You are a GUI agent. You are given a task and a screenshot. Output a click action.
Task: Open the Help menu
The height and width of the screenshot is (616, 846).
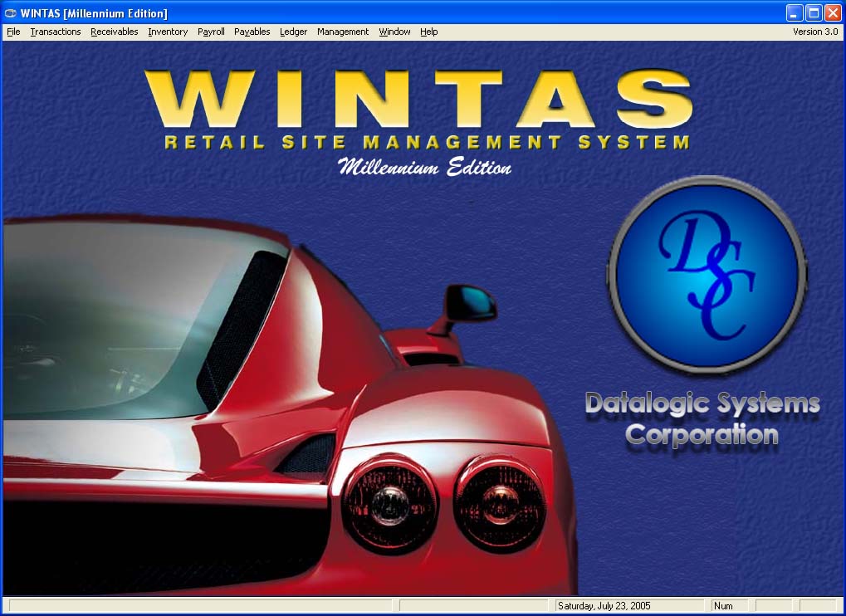pyautogui.click(x=429, y=32)
